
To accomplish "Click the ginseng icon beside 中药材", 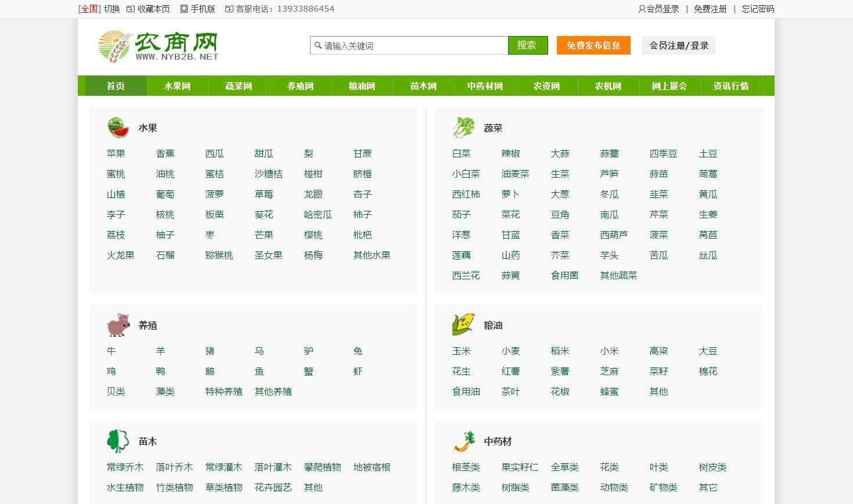I will tap(465, 441).
